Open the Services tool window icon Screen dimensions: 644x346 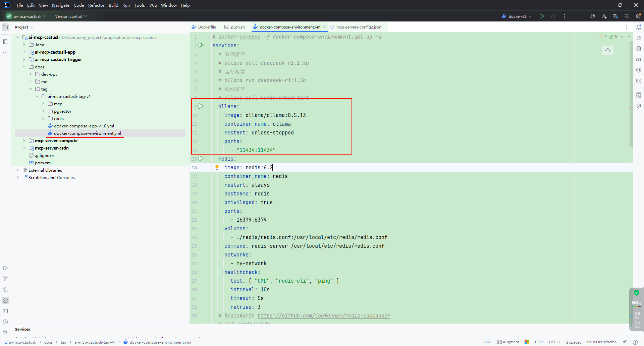(5, 300)
